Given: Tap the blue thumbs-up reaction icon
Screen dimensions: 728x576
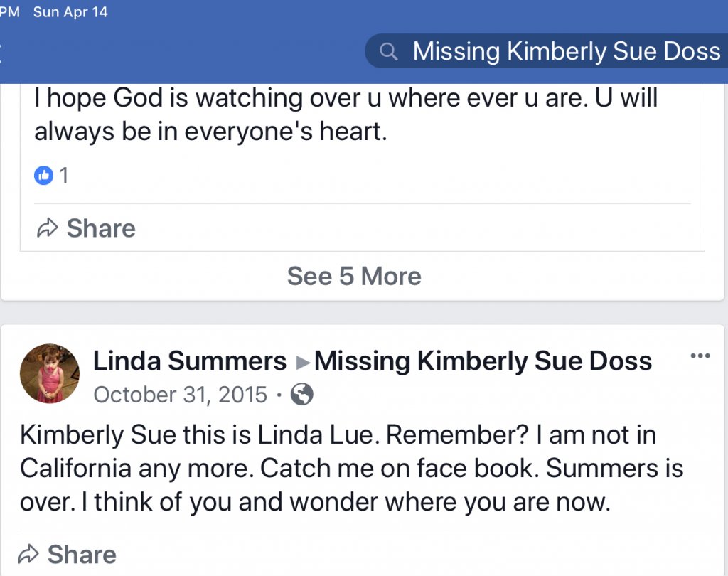Looking at the screenshot, I should (x=44, y=176).
